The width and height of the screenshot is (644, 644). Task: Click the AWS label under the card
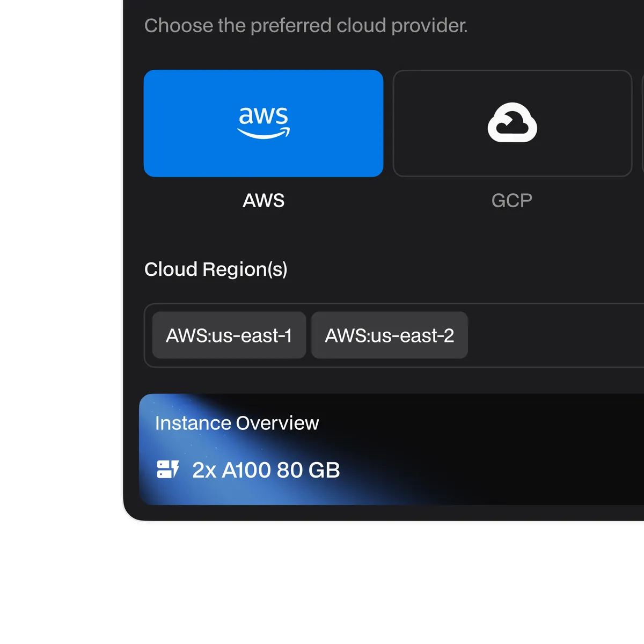(264, 200)
